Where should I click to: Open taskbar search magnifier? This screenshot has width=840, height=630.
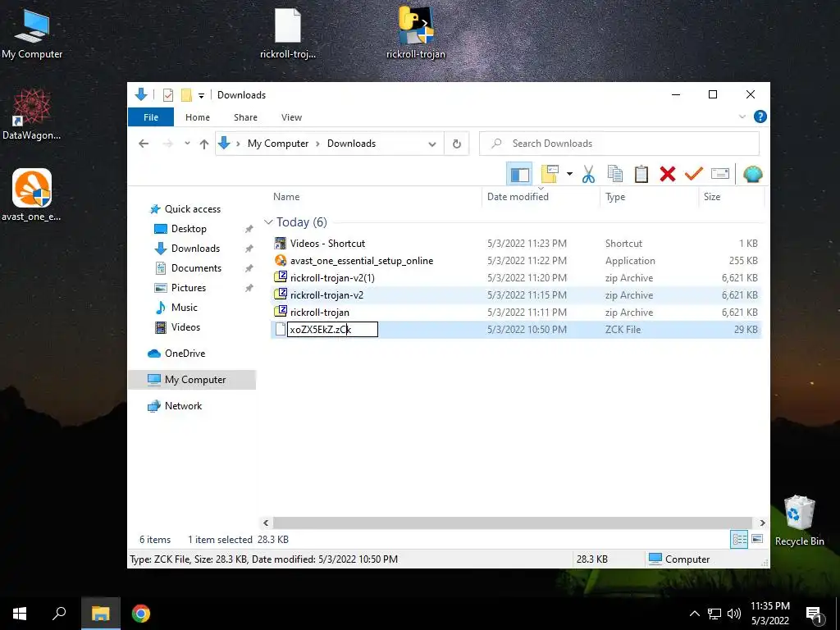pyautogui.click(x=59, y=614)
